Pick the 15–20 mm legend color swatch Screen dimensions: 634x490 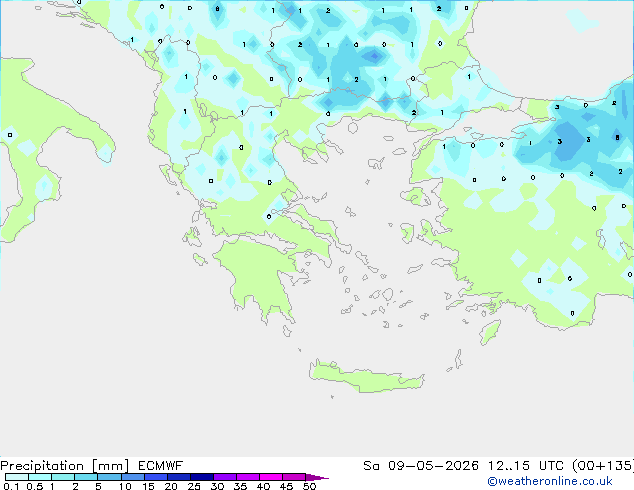tap(155, 477)
